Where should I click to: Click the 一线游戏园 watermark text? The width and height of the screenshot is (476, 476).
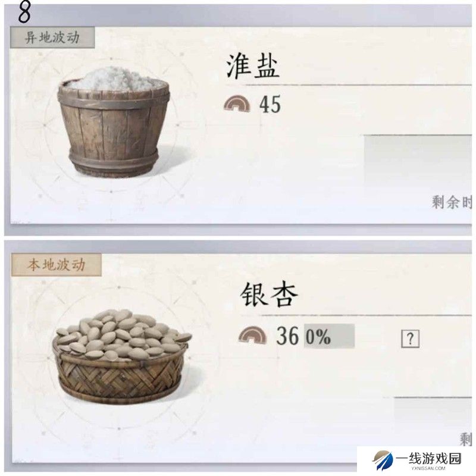[x=428, y=459]
